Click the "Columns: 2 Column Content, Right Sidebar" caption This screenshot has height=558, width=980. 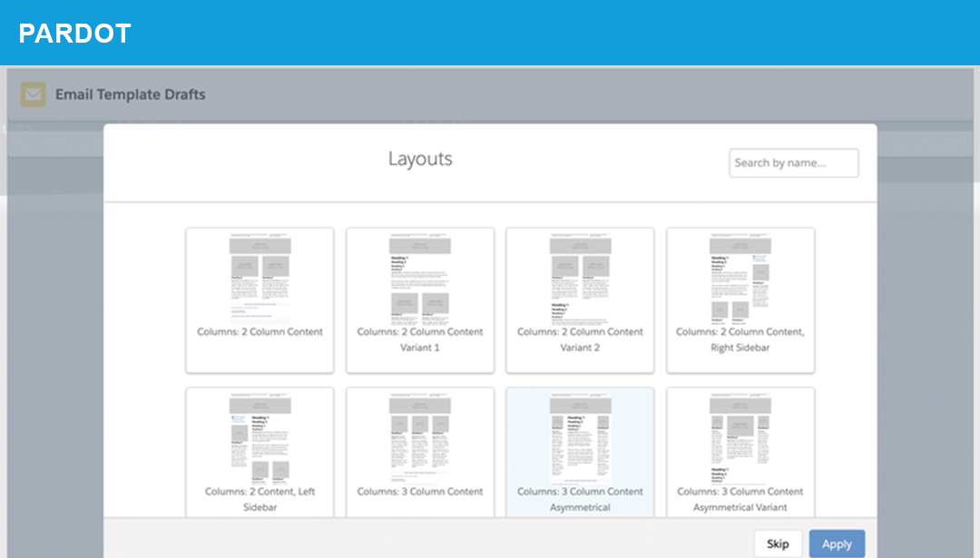tap(740, 339)
